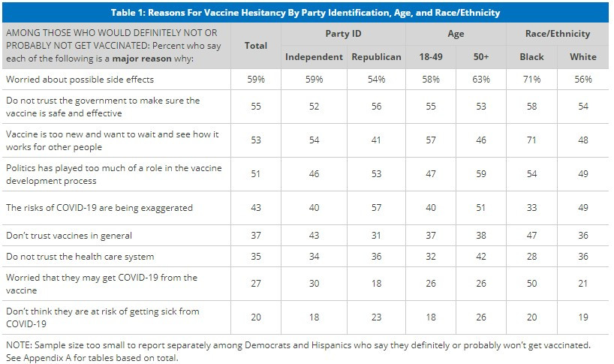
Task: Select 'The risks of COVID-19 are being exaggerated' row
Action: 98,208
